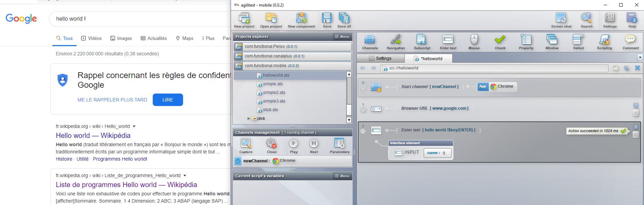This screenshot has width=644, height=205.
Task: Add a Channels action
Action: (x=370, y=42)
